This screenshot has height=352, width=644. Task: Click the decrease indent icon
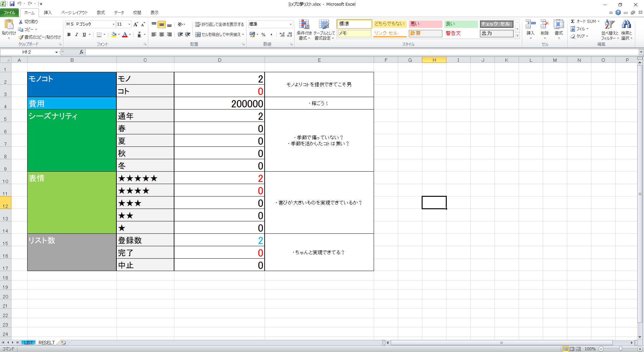point(180,34)
